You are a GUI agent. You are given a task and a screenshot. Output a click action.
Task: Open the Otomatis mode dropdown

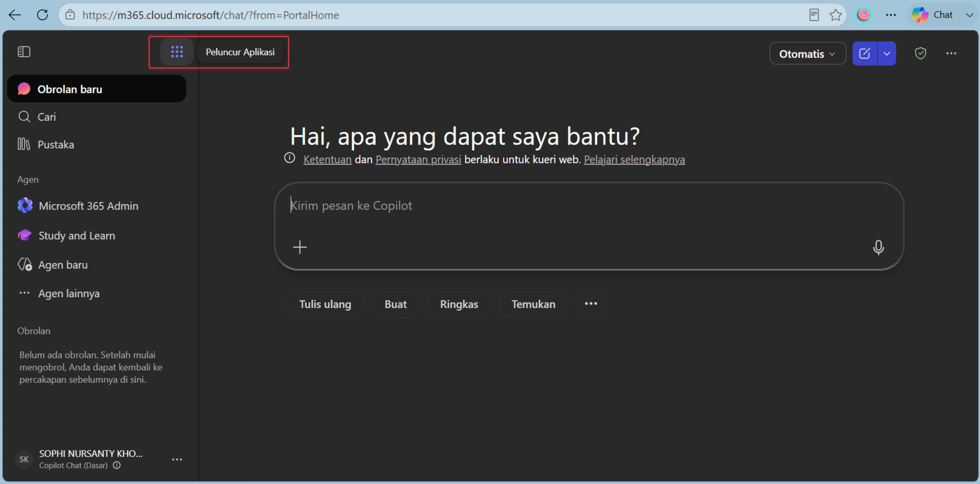808,54
